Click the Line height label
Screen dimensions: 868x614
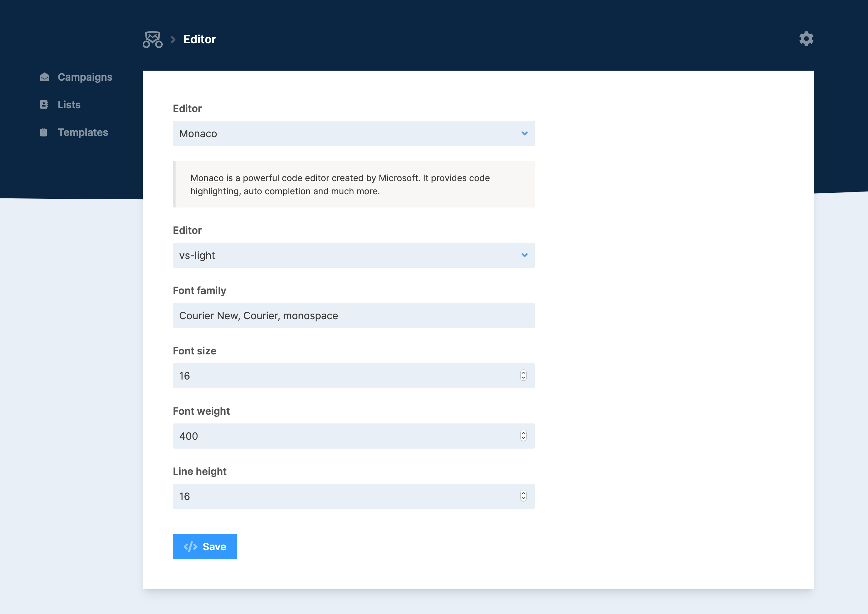click(200, 471)
